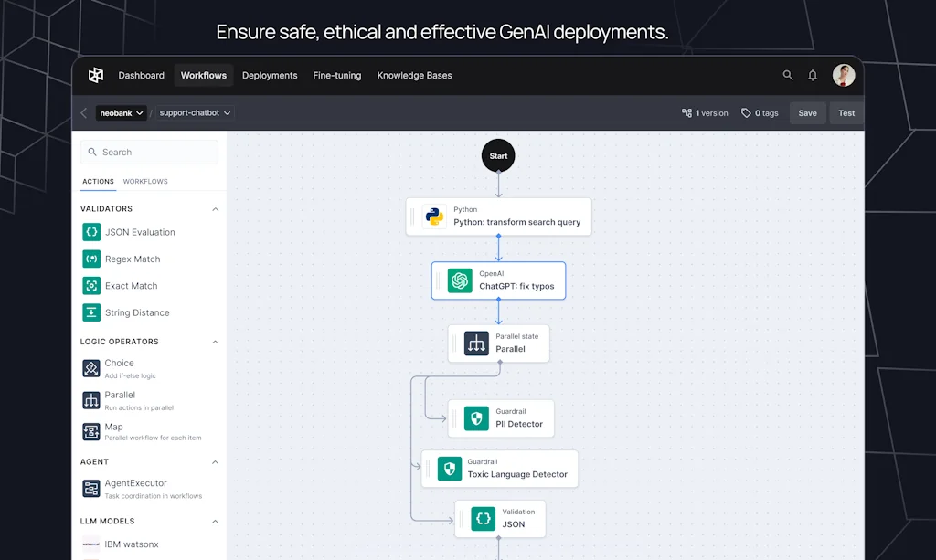
Task: Click the Save button
Action: (807, 112)
